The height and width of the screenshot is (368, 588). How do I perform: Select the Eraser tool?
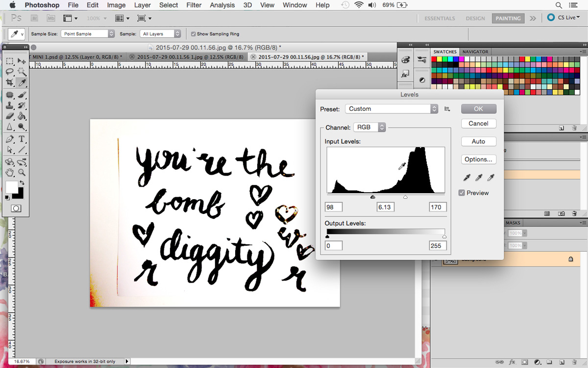pyautogui.click(x=9, y=116)
